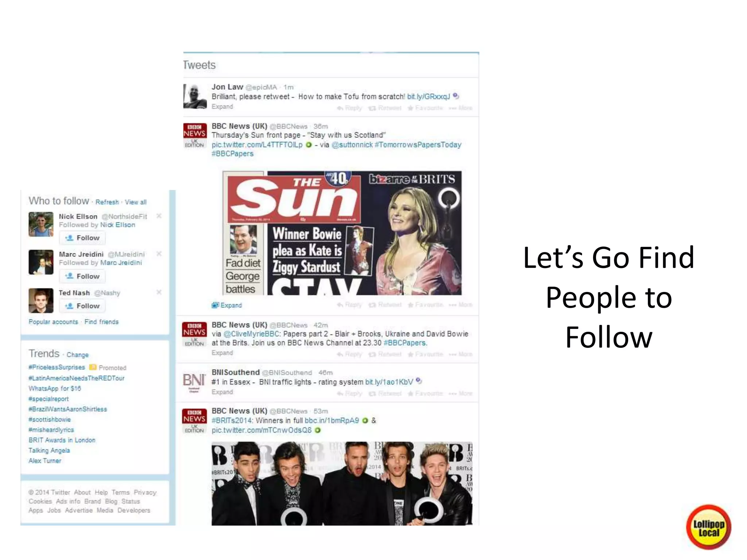747x560 pixels.
Task: Dismiss Nick Ellson follow suggestion
Action: [159, 216]
